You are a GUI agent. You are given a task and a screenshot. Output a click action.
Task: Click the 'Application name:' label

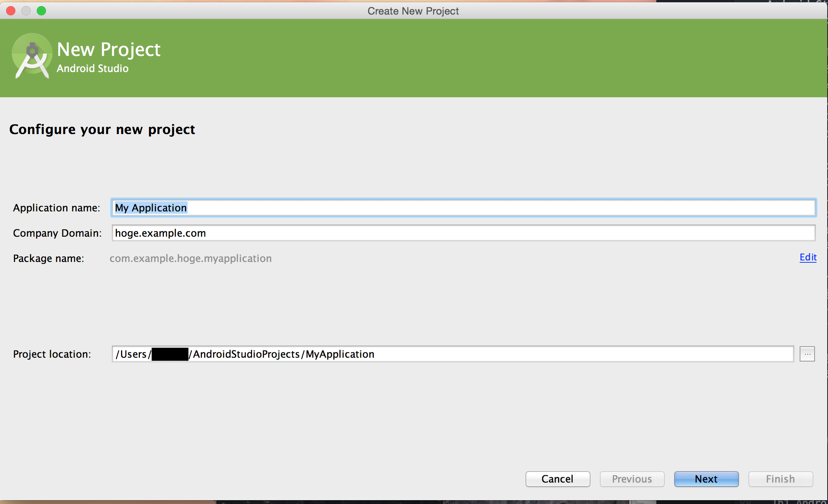[x=56, y=208]
